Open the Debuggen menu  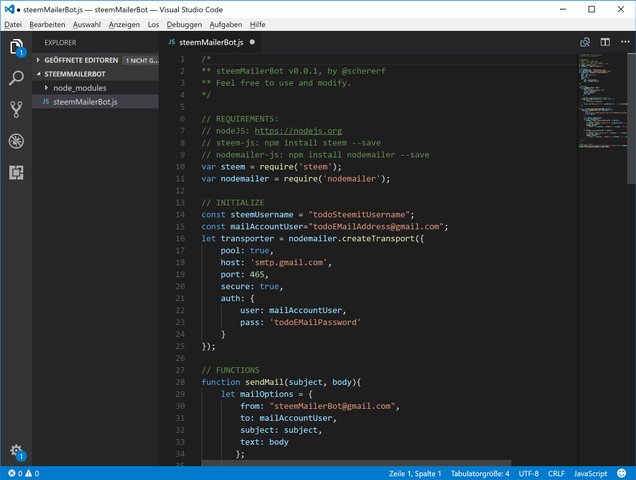184,24
